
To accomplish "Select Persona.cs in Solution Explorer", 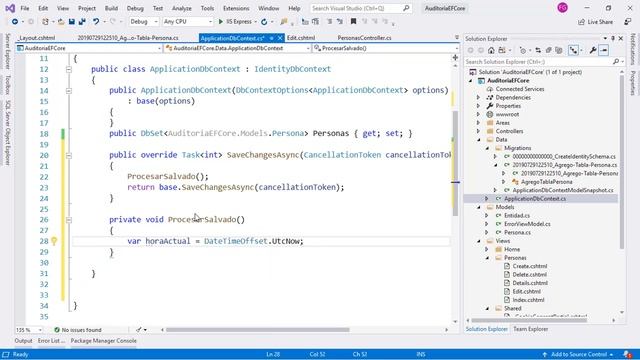I will pos(517,233).
